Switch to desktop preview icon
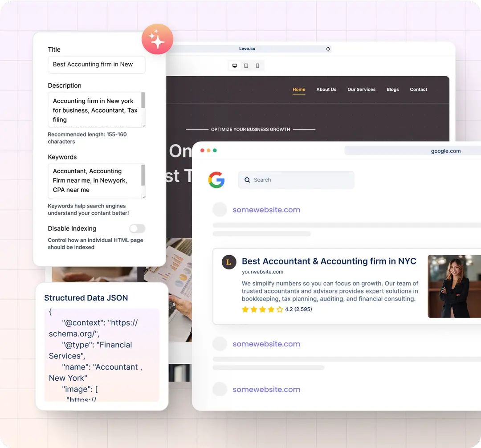The height and width of the screenshot is (448, 481). click(x=235, y=65)
